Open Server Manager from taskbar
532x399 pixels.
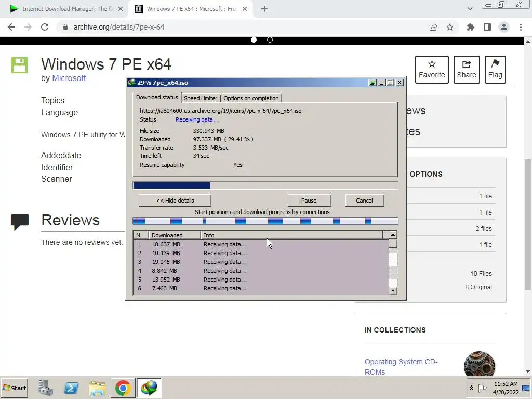[x=46, y=388]
